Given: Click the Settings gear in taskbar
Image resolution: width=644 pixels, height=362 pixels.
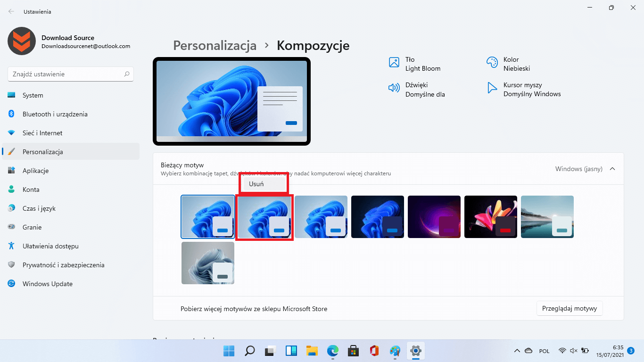Looking at the screenshot, I should tap(415, 351).
